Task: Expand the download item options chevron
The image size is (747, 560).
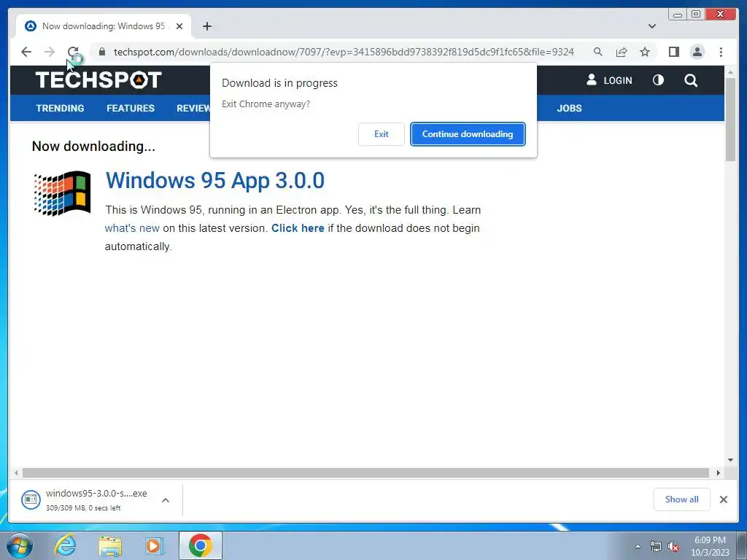Action: pos(166,500)
